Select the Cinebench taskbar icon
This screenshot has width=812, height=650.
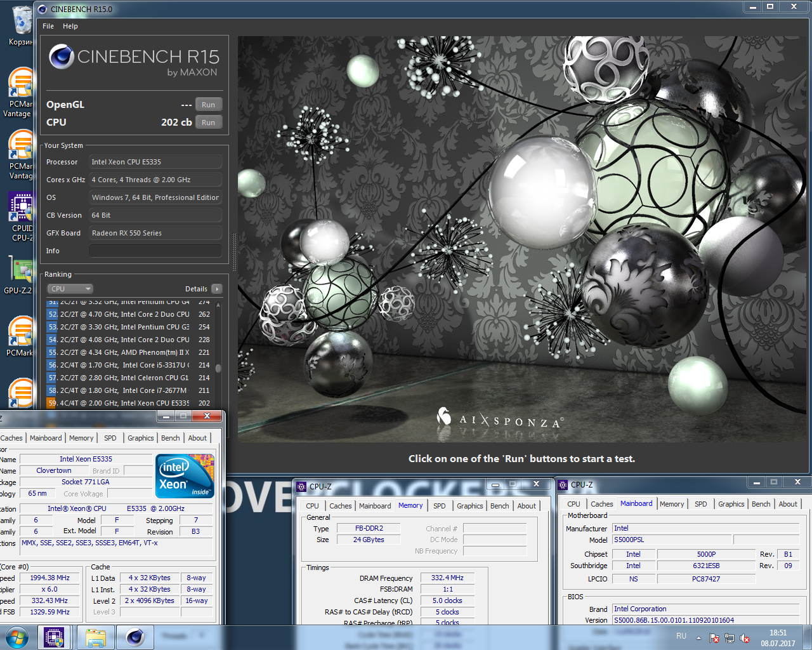[135, 637]
